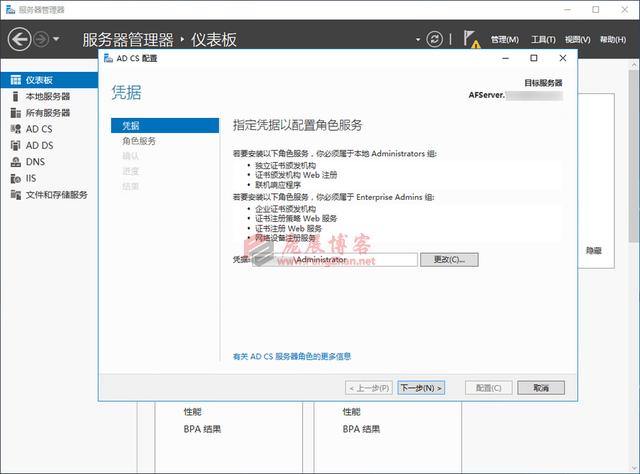Click the 证书注册策略 Web 服务 list item
The width and height of the screenshot is (640, 474).
(x=296, y=218)
